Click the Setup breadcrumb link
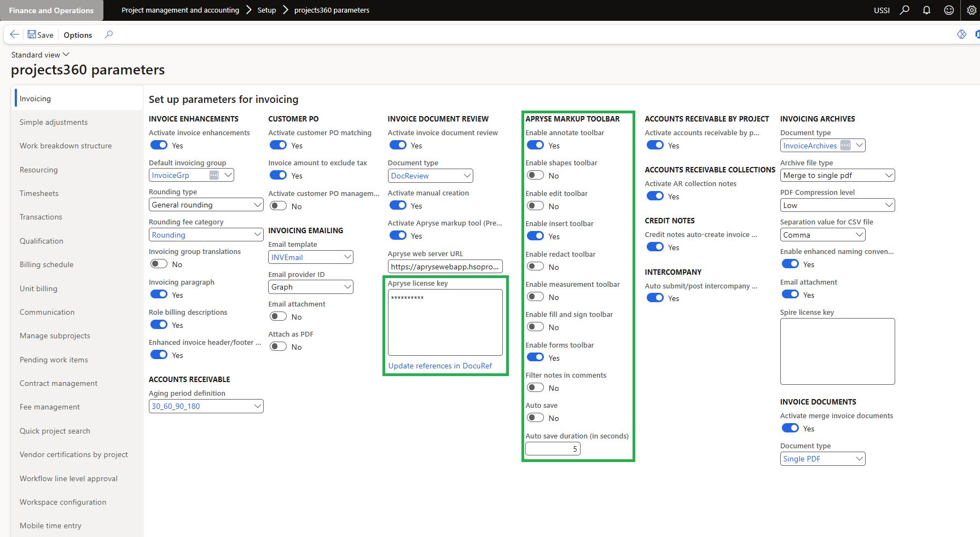The image size is (980, 537). pyautogui.click(x=266, y=10)
